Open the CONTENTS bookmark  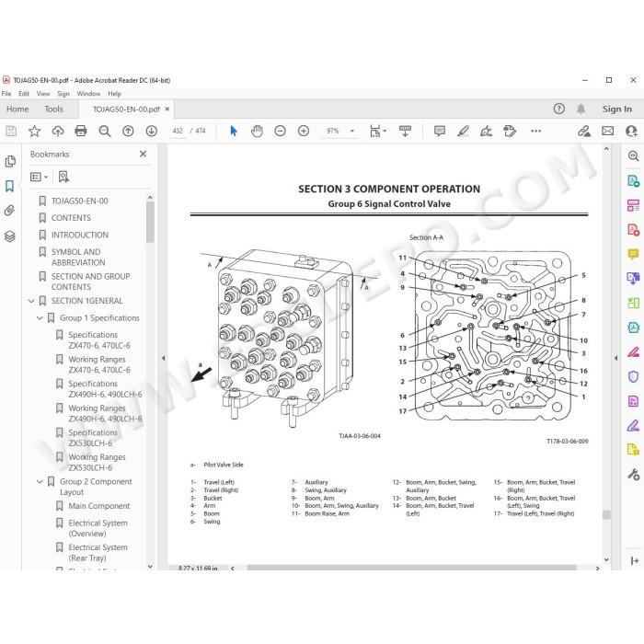(x=71, y=218)
